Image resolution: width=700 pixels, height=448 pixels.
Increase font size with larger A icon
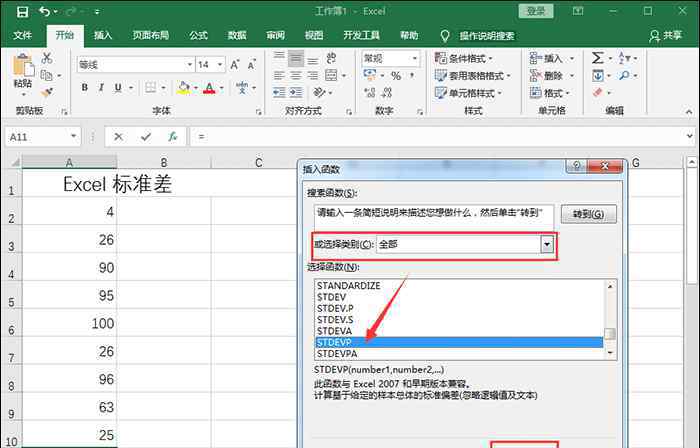234,65
